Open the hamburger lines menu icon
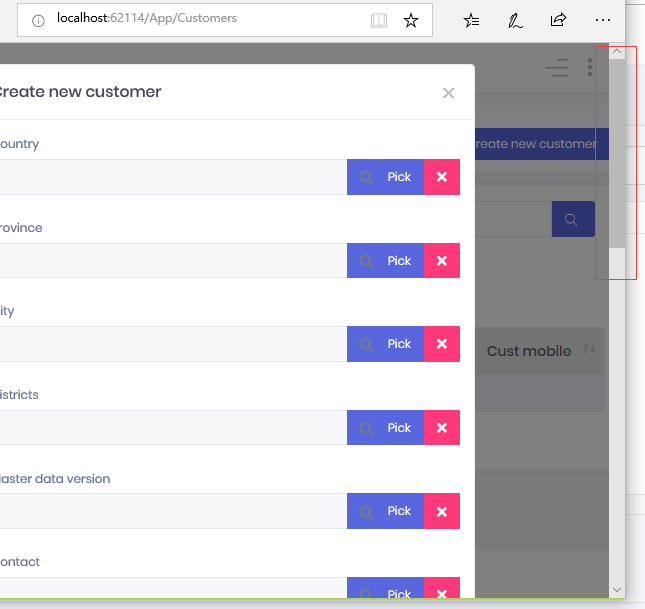 tap(557, 68)
